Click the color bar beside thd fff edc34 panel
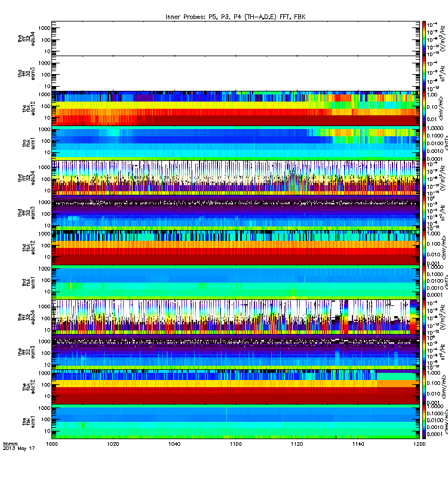This screenshot has height=478, width=448. (424, 178)
